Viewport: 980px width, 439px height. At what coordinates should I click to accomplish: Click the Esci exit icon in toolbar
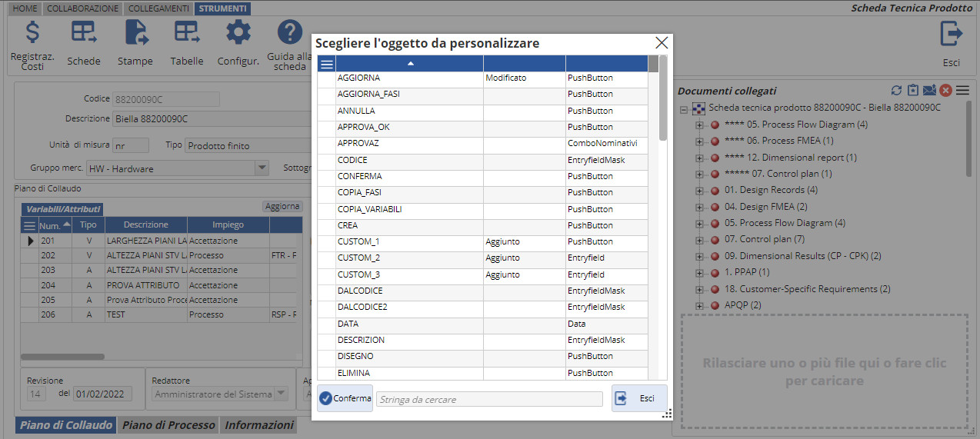pyautogui.click(x=952, y=35)
